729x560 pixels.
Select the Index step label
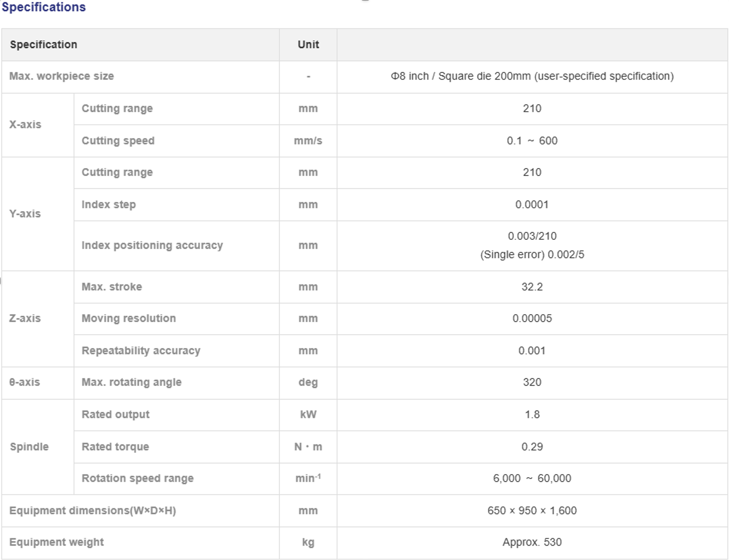point(109,204)
